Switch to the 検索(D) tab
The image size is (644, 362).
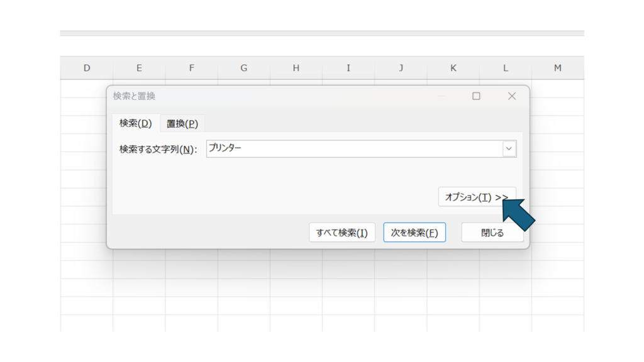[135, 124]
